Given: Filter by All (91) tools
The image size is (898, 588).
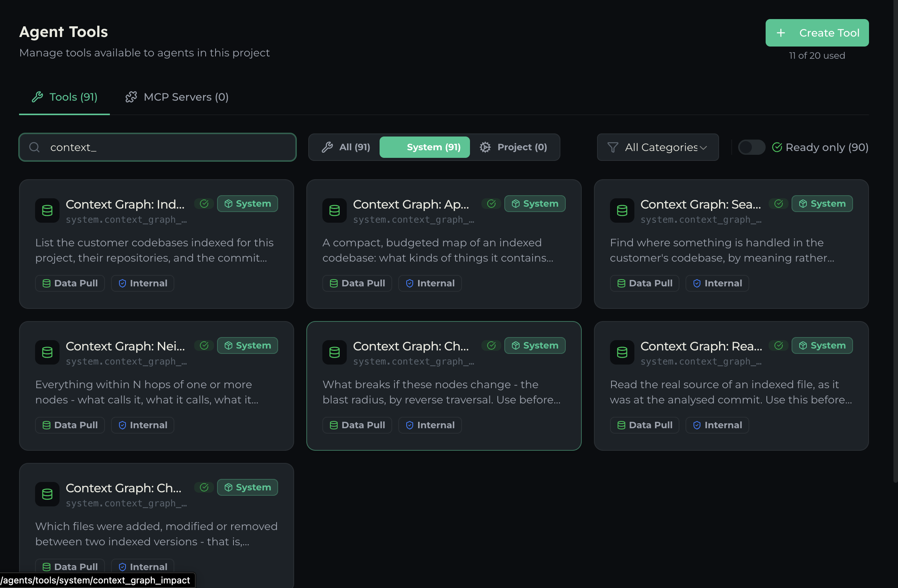Looking at the screenshot, I should point(346,147).
